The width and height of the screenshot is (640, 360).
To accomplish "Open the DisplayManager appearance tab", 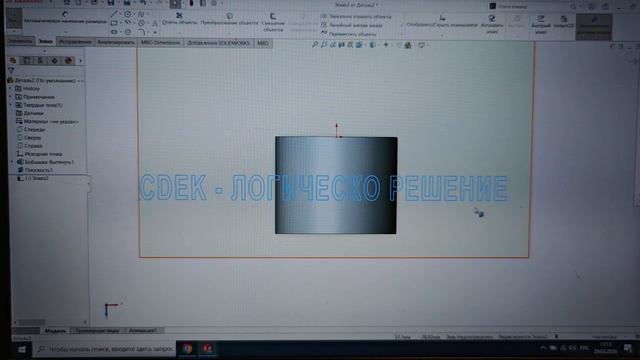I will point(68,60).
